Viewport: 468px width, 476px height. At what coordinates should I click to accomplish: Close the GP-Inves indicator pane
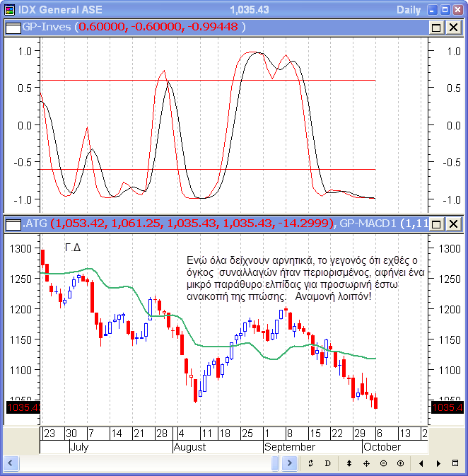[x=452, y=28]
